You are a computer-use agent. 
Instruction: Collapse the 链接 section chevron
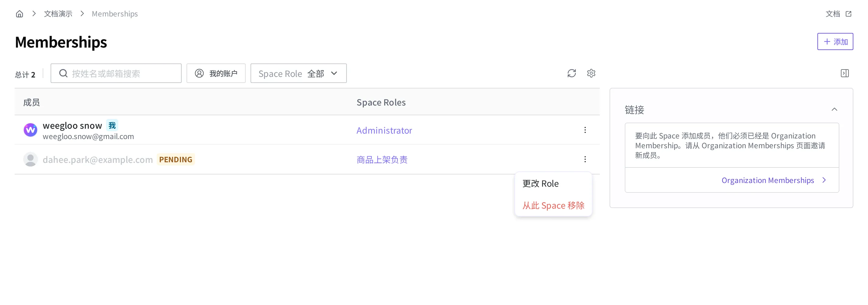tap(834, 109)
